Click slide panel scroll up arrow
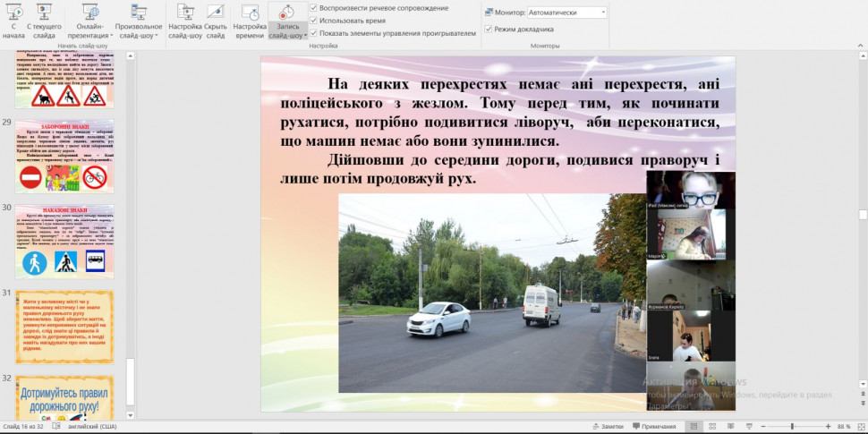The width and height of the screenshot is (868, 434). (130, 55)
